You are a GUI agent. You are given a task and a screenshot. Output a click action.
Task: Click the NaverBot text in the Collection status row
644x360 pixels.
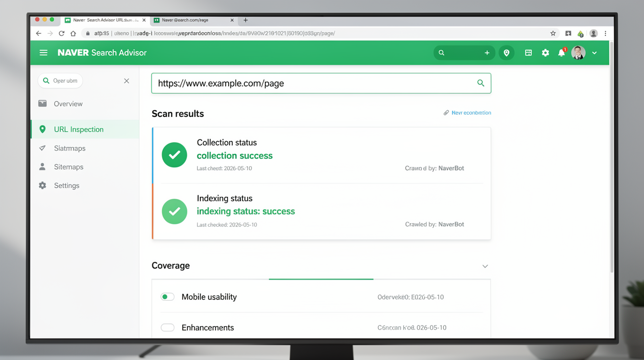pyautogui.click(x=451, y=169)
